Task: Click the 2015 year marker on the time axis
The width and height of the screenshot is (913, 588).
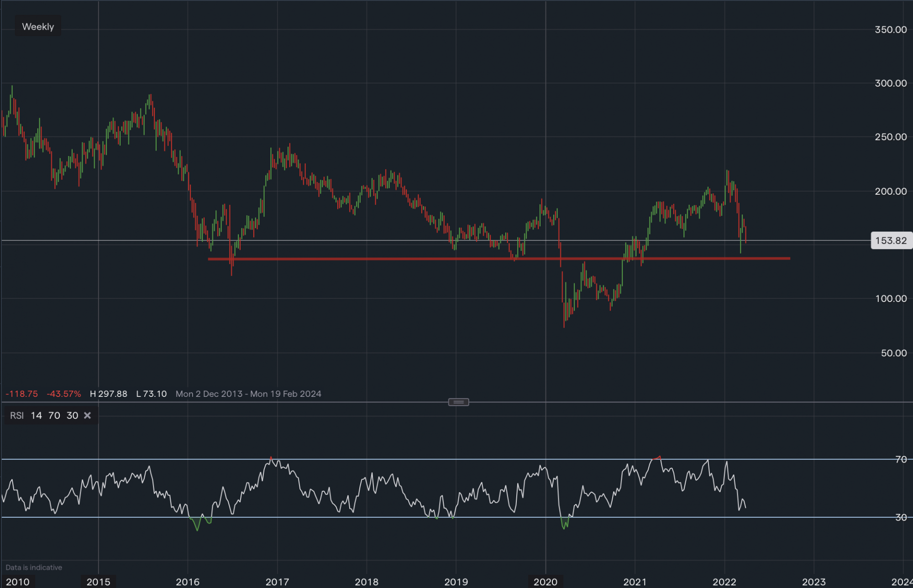Action: (99, 582)
